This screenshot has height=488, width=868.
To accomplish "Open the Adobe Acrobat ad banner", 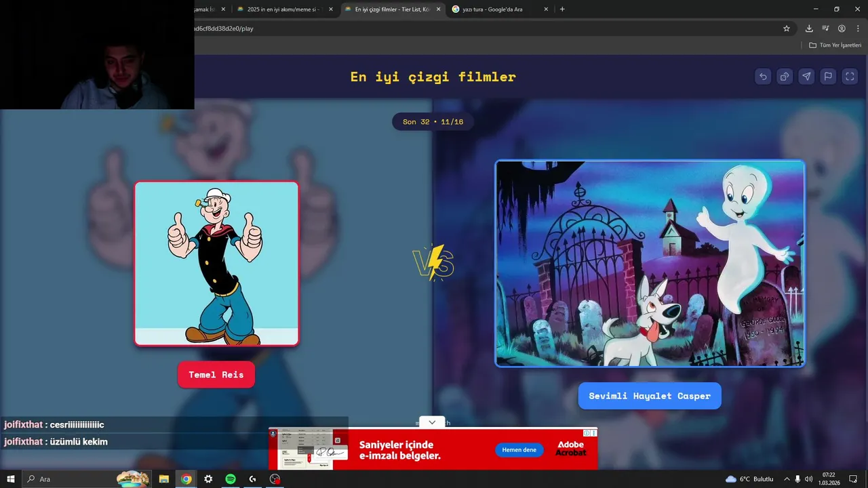I will click(x=433, y=449).
